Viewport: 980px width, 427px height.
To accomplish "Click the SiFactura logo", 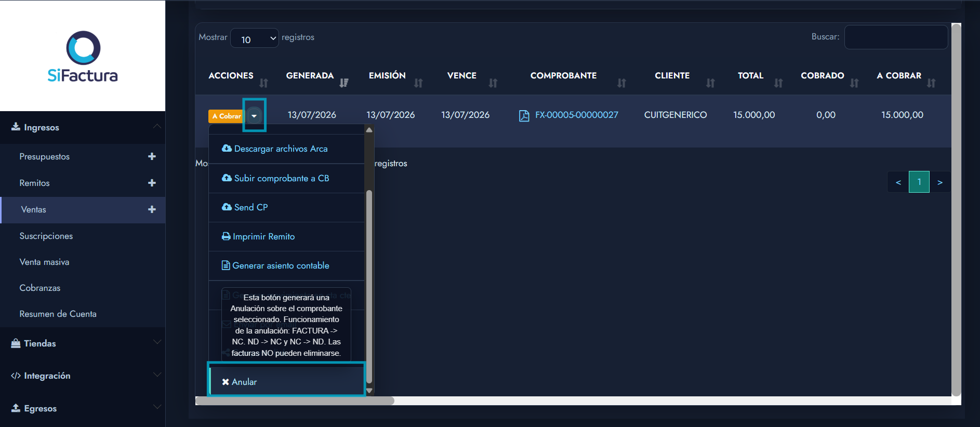I will coord(83,57).
